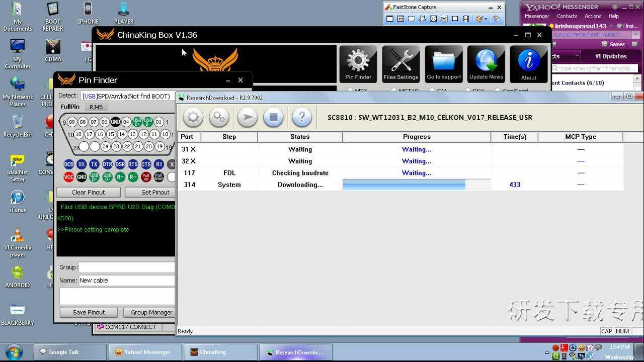644x362 pixels.
Task: Open Files Settings in ChinaKing Box
Action: [400, 64]
